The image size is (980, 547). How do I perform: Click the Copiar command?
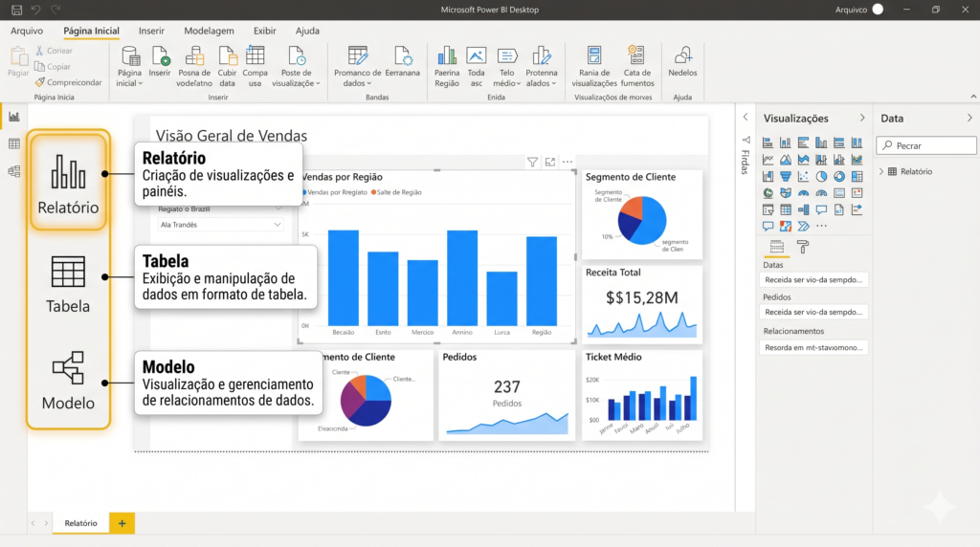pyautogui.click(x=53, y=66)
